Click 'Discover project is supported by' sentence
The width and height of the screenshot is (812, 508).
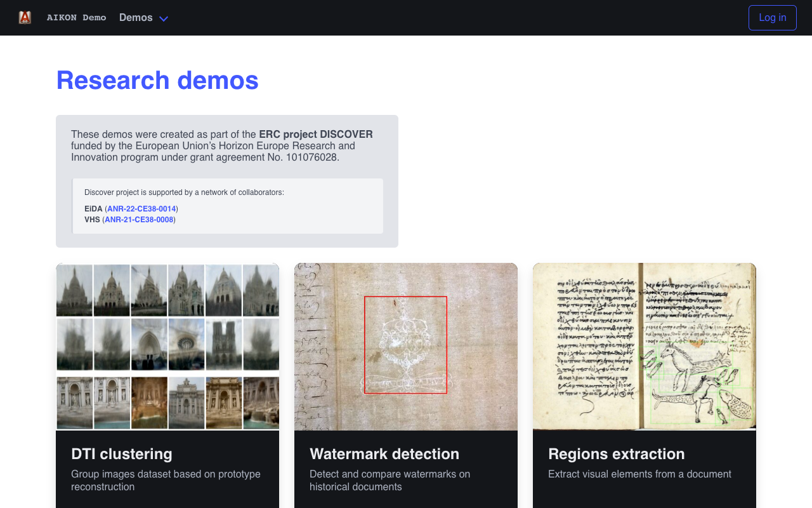point(184,192)
